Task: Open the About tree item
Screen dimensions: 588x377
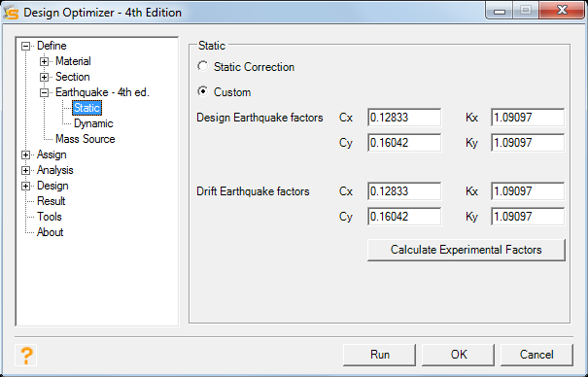Action: coord(50,232)
